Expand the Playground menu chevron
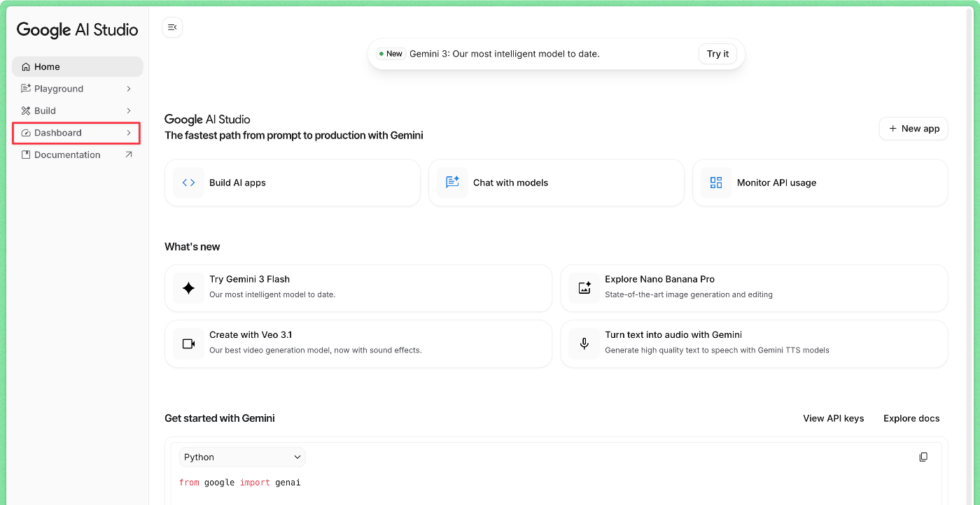 (x=129, y=88)
